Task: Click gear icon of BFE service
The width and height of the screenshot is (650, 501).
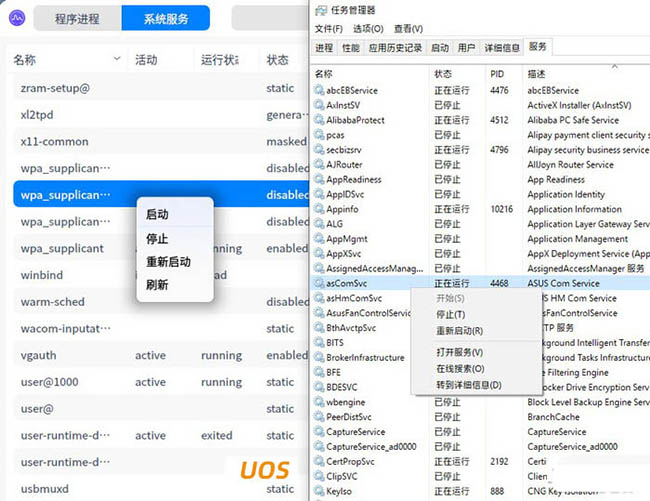Action: [319, 372]
